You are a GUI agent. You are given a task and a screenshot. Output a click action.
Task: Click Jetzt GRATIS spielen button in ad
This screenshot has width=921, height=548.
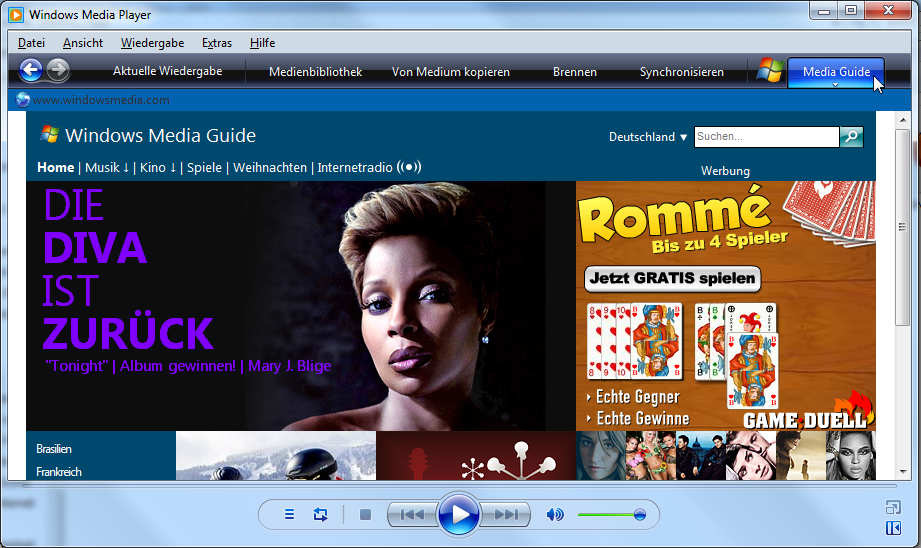pos(672,278)
